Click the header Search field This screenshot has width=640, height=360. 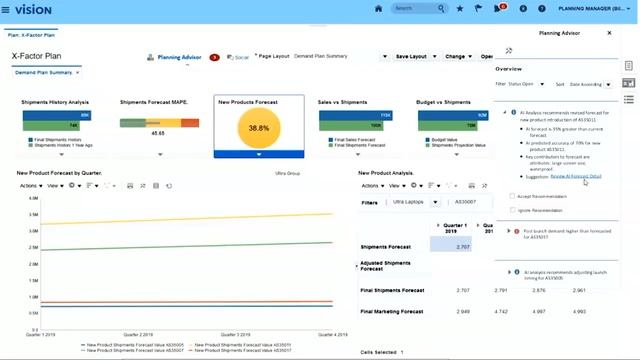(x=414, y=9)
